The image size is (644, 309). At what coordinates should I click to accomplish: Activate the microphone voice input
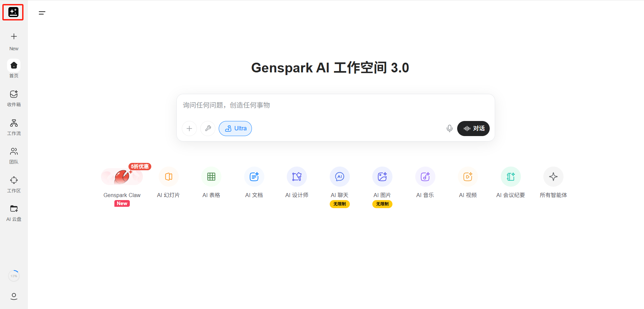(449, 128)
